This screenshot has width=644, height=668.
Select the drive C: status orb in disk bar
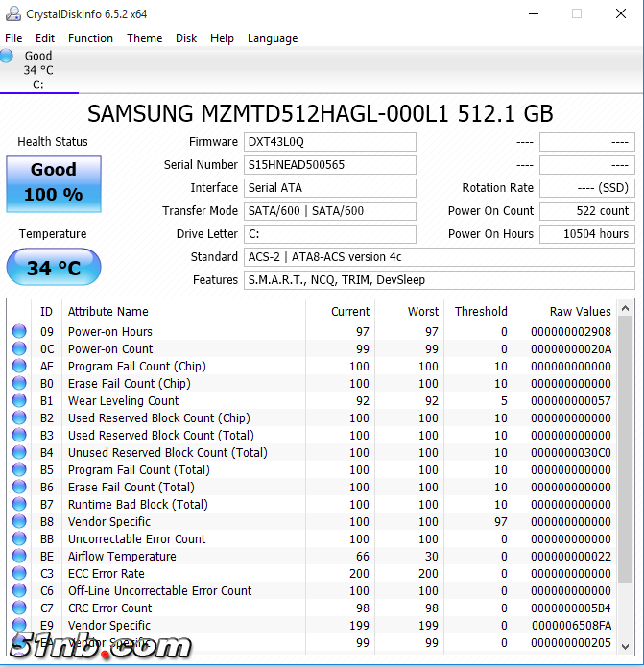coord(8,57)
